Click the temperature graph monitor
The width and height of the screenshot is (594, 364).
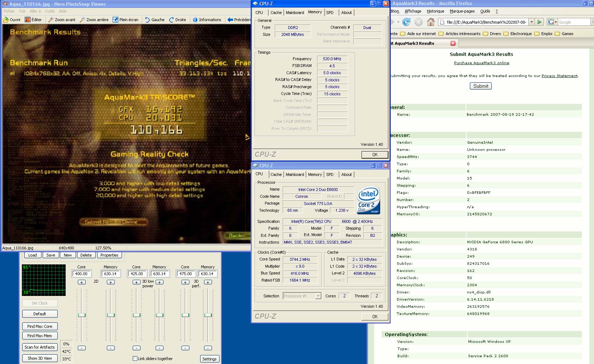(44, 280)
